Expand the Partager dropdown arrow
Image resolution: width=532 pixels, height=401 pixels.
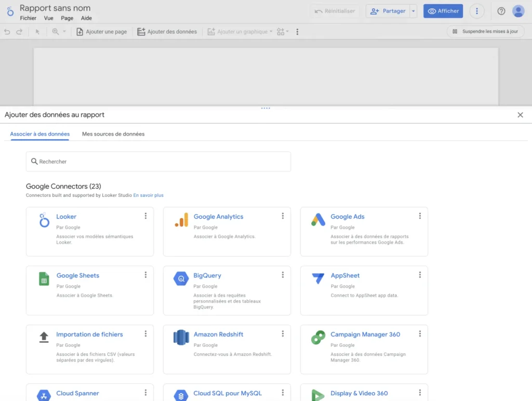[x=413, y=11]
